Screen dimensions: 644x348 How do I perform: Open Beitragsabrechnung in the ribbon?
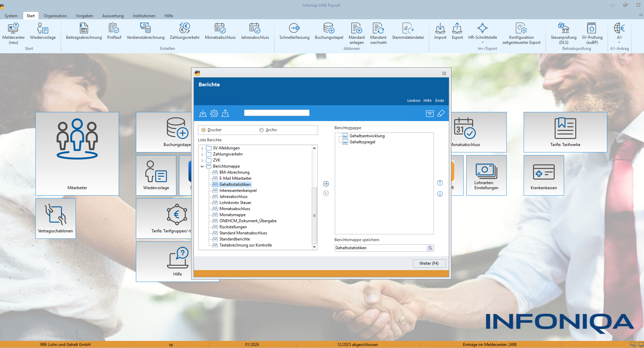click(84, 31)
